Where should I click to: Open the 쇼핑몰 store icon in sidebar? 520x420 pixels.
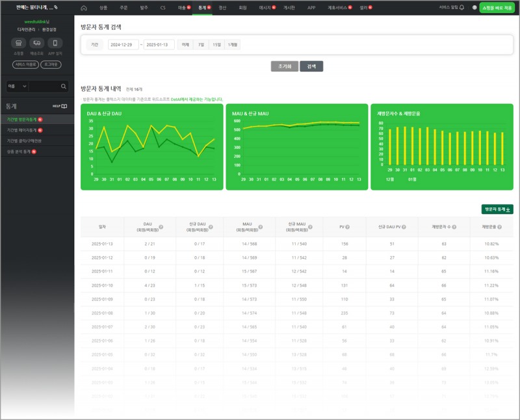tap(18, 44)
